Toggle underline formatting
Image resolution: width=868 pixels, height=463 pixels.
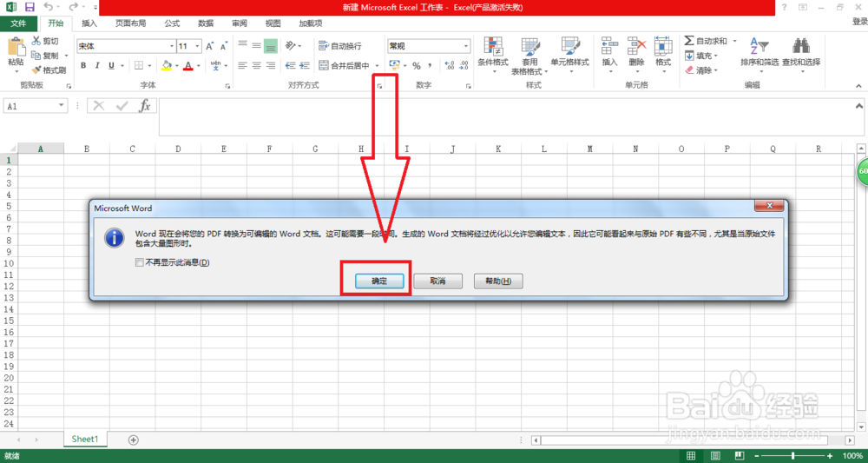point(112,65)
